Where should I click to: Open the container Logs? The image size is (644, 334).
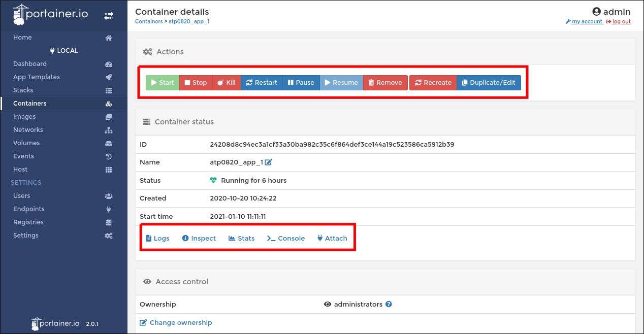(x=157, y=238)
